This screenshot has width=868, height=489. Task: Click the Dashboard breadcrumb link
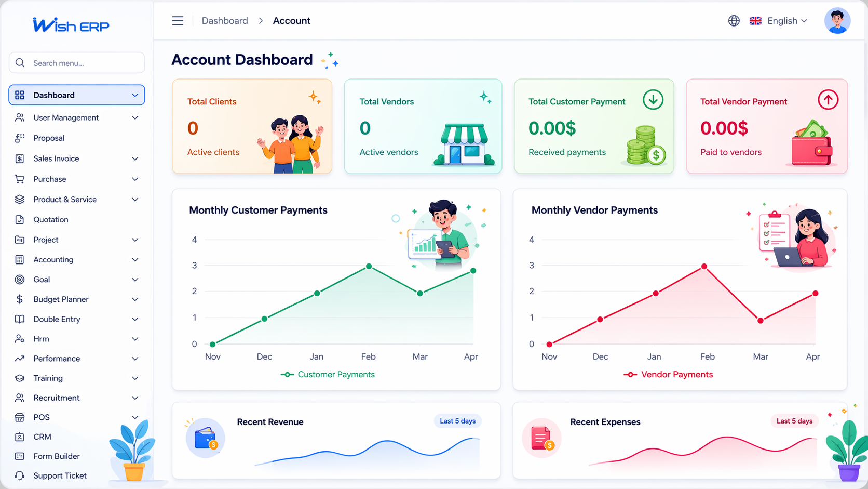coord(225,21)
